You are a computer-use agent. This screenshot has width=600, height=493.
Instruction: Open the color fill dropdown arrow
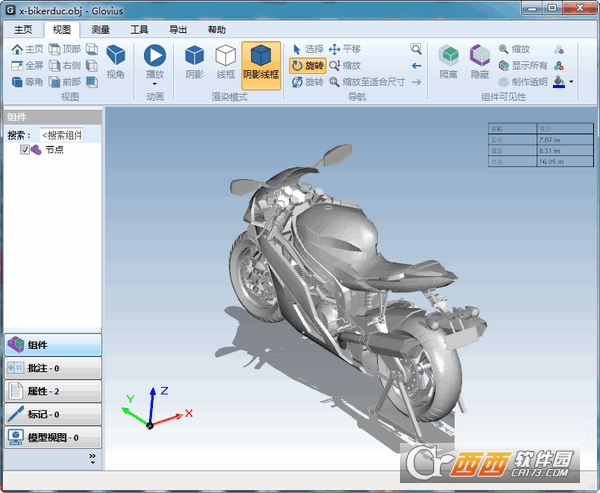pyautogui.click(x=571, y=82)
